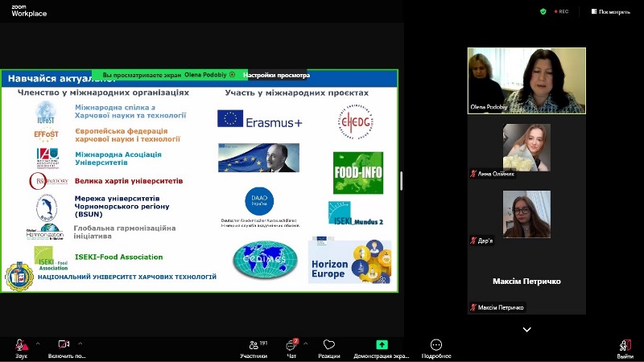Viewport: 644px width, 362px height.
Task: Click muted mic icon beside Дар'я
Action: point(473,241)
